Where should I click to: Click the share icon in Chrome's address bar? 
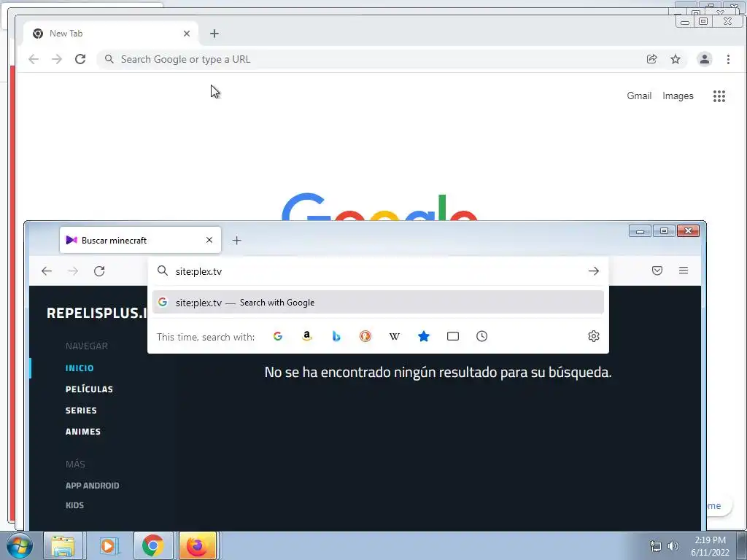[651, 59]
